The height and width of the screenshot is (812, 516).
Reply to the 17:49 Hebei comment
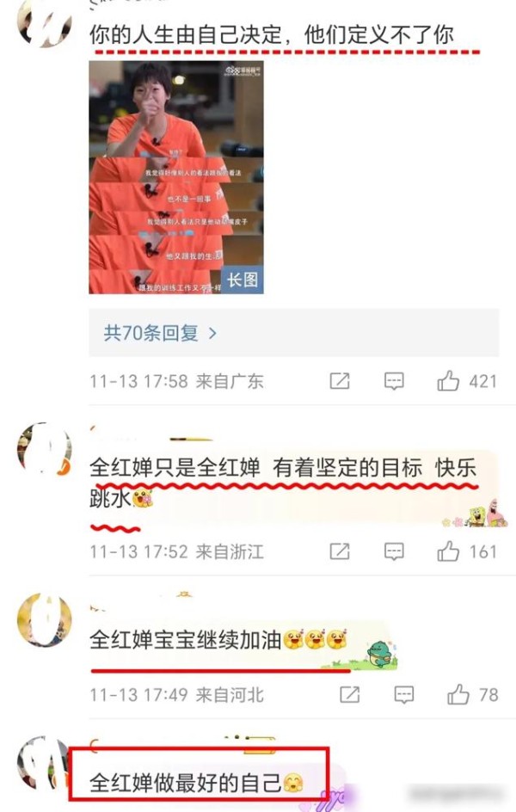pyautogui.click(x=403, y=695)
